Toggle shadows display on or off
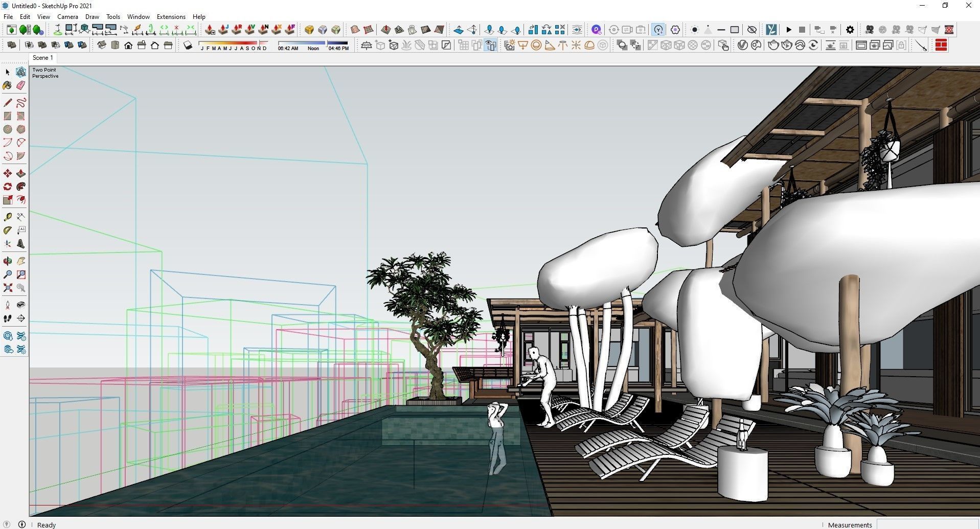Image resolution: width=980 pixels, height=529 pixels. [x=188, y=45]
